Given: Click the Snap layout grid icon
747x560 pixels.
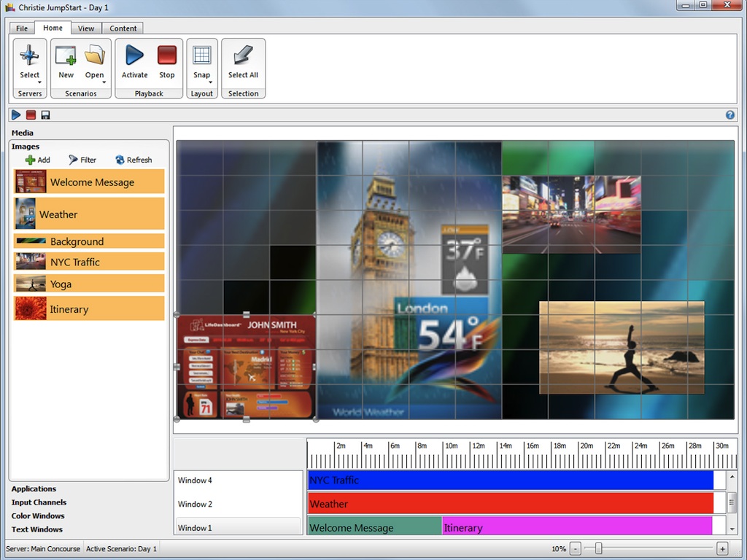Looking at the screenshot, I should point(202,57).
